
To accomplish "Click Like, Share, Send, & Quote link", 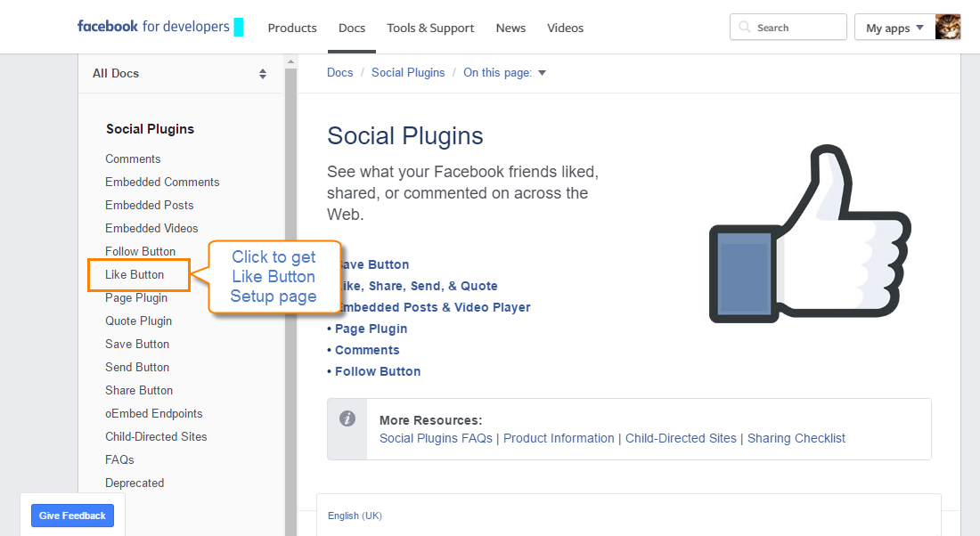I will (x=420, y=286).
